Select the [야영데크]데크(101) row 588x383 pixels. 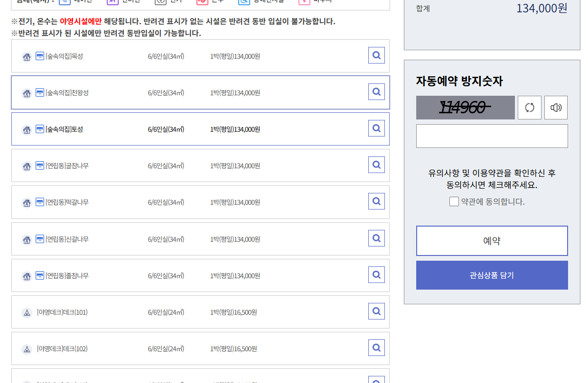point(200,312)
